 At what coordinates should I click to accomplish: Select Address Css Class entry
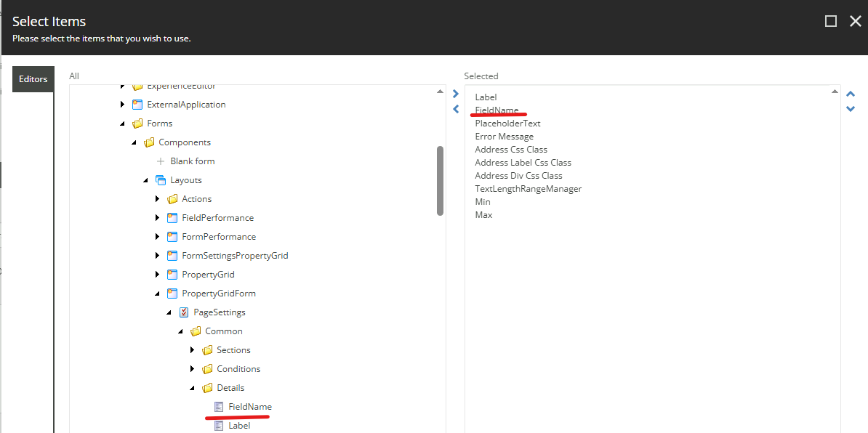coord(511,150)
